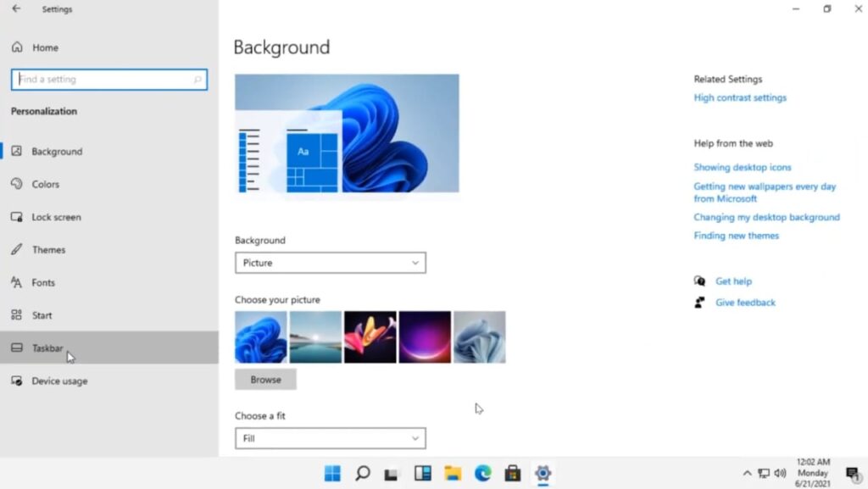
Task: Click the Colors palette icon
Action: [x=17, y=184]
